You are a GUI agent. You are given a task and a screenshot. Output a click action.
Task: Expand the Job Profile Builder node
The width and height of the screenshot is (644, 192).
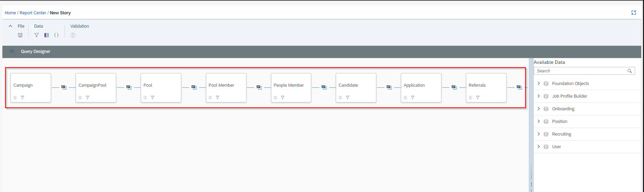(x=539, y=96)
